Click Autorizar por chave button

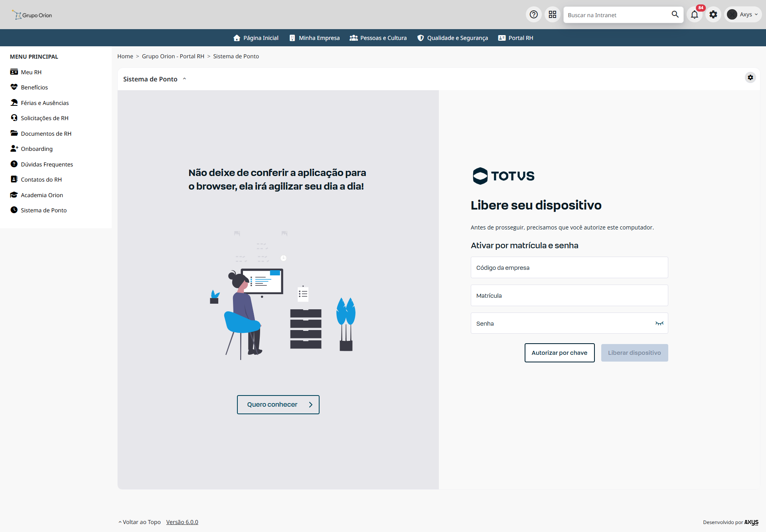click(x=559, y=353)
